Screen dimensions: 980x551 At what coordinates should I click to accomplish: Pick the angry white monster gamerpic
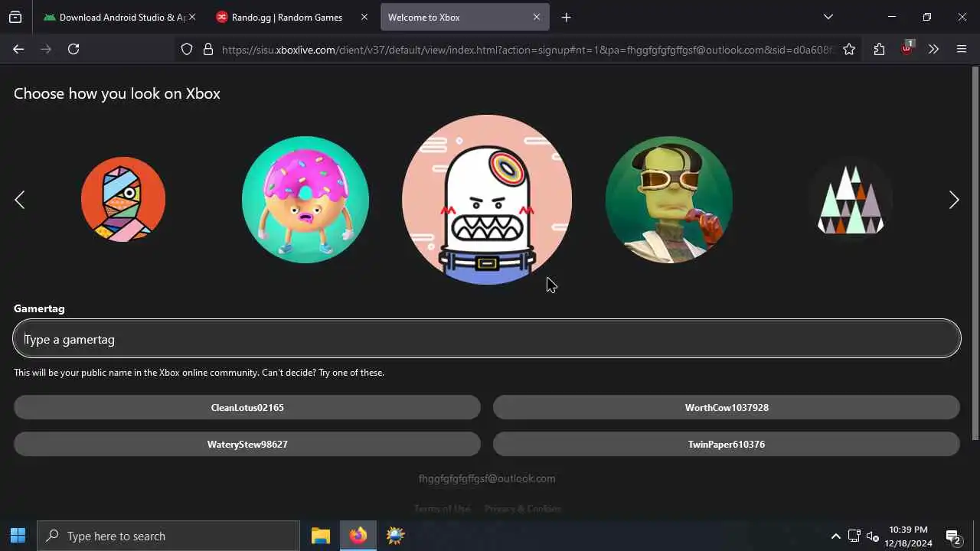tap(487, 200)
